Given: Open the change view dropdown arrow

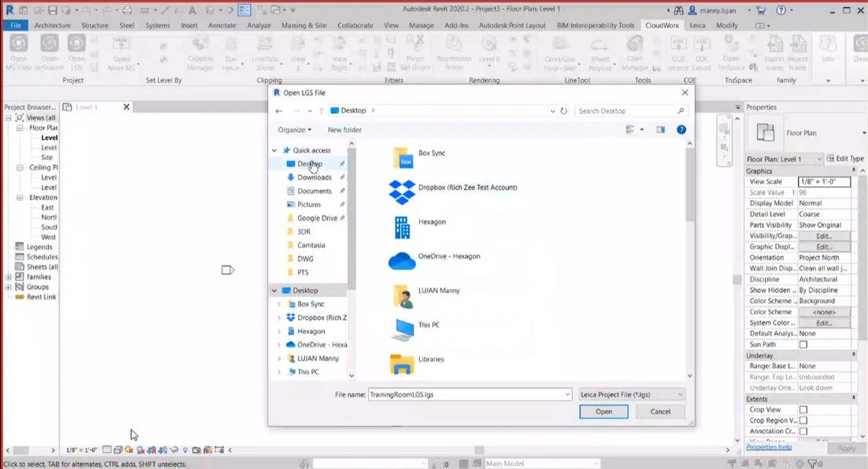Looking at the screenshot, I should 642,130.
